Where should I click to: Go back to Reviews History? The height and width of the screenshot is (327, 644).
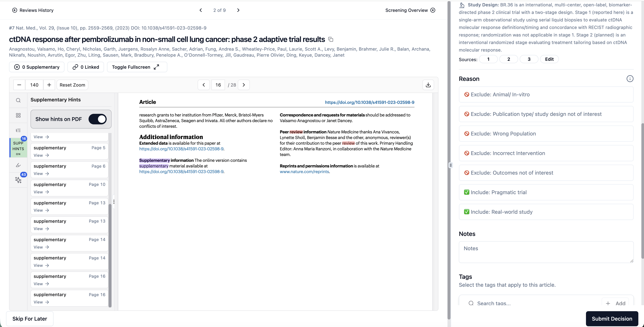pos(33,10)
